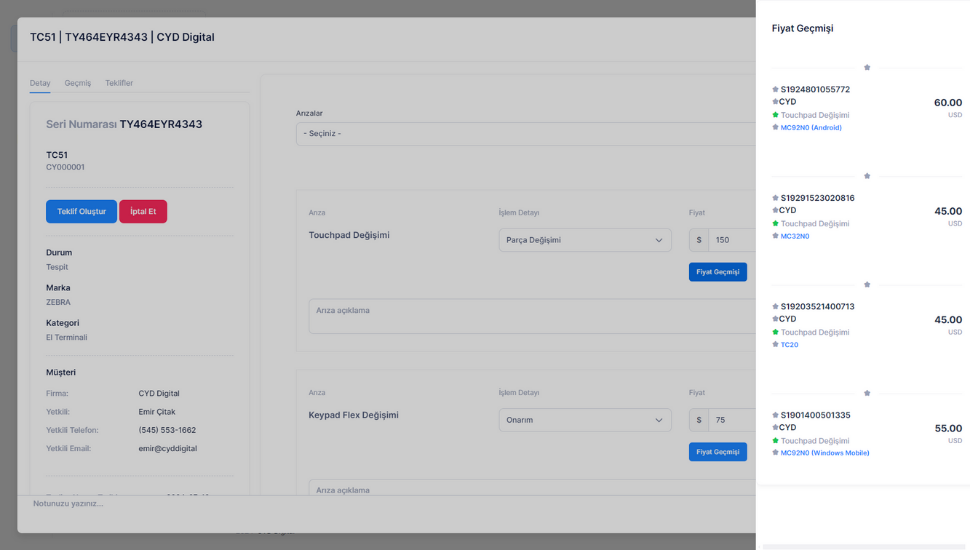Click star icon before MC92N0 (Android)
970x550 pixels.
click(x=775, y=127)
